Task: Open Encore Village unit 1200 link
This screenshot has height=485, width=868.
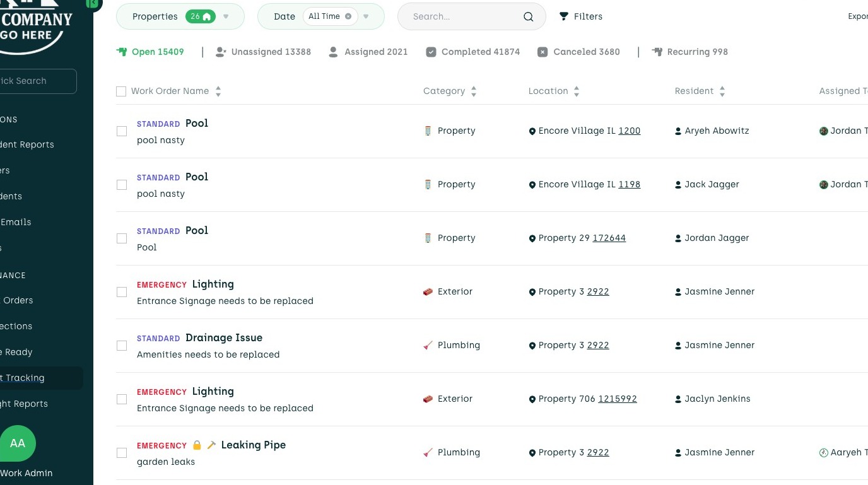Action: pyautogui.click(x=629, y=131)
